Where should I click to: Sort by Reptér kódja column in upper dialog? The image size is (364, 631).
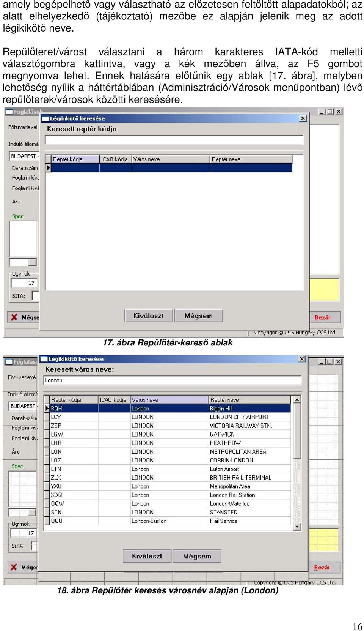tap(75, 159)
